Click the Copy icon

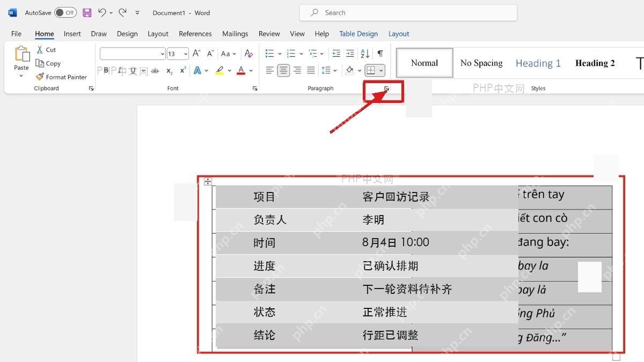40,63
